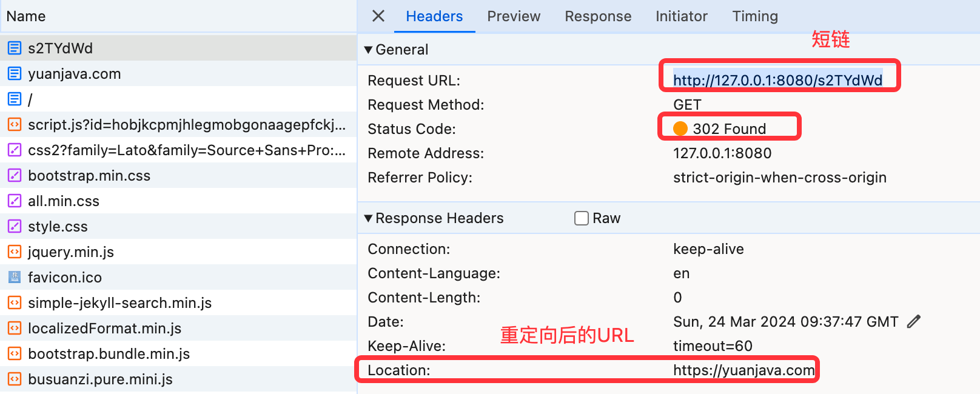Click script icon of busuanzi.pure.mini.js
980x394 pixels.
coord(15,379)
